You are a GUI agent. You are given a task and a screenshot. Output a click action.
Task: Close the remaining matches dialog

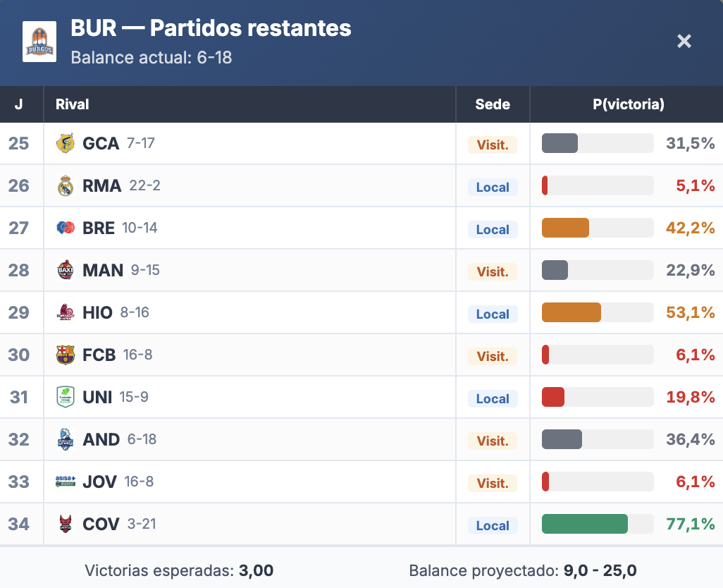coord(684,42)
